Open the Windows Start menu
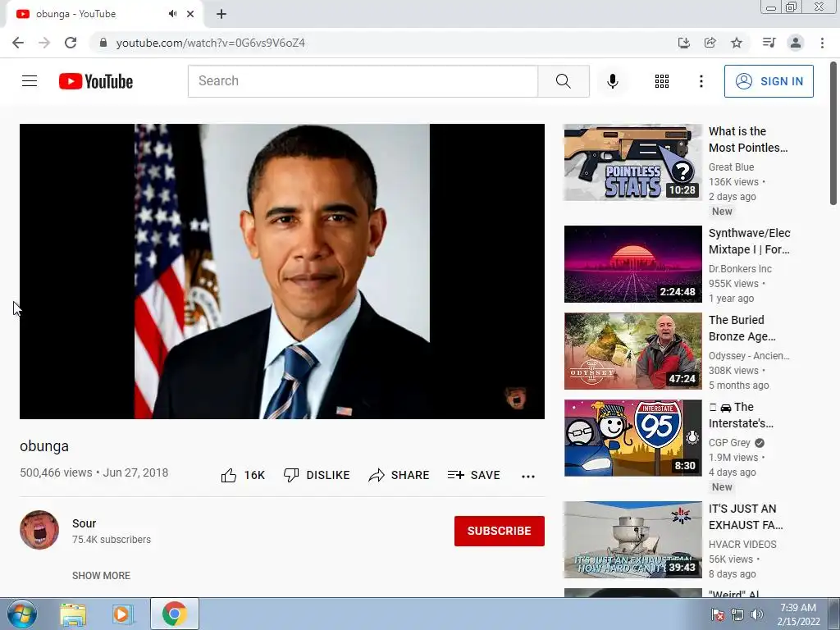Image resolution: width=840 pixels, height=630 pixels. tap(22, 614)
